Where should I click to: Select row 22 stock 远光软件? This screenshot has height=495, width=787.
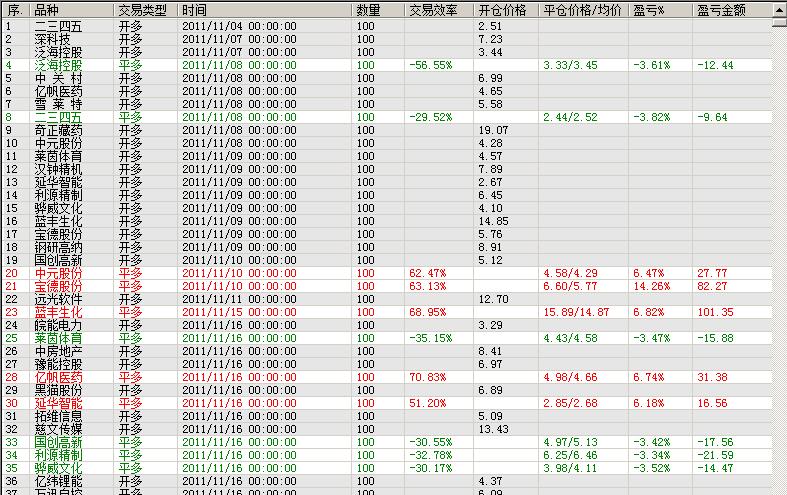[x=58, y=300]
